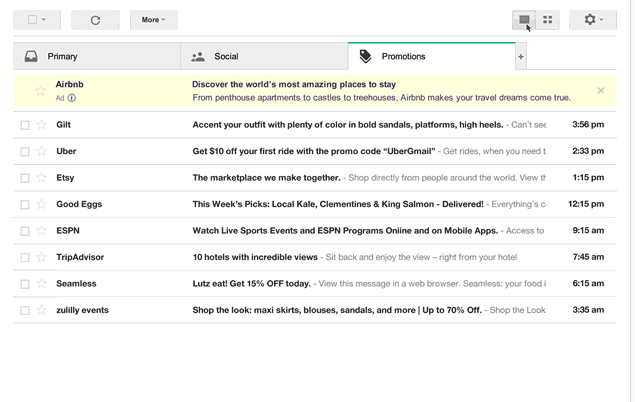The height and width of the screenshot is (402, 635).
Task: Select the Good Eggs email checkbox
Action: pos(25,204)
